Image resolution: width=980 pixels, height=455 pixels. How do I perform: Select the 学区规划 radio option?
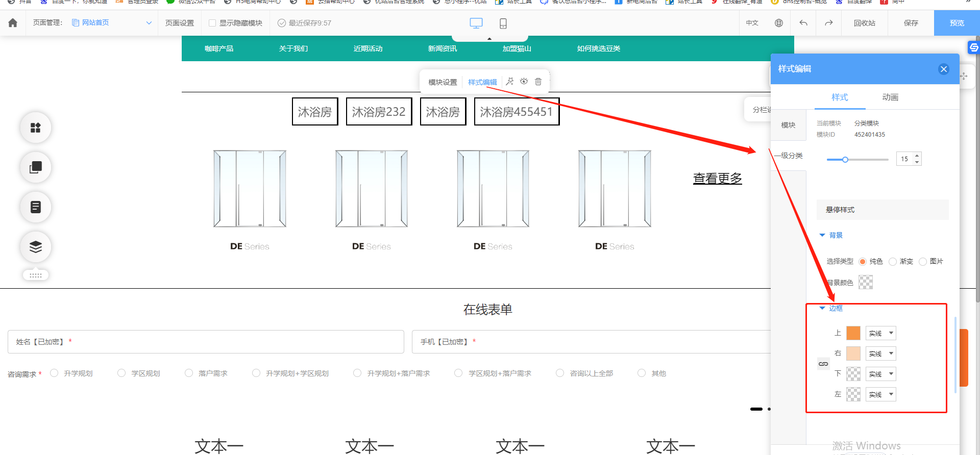pyautogui.click(x=121, y=373)
